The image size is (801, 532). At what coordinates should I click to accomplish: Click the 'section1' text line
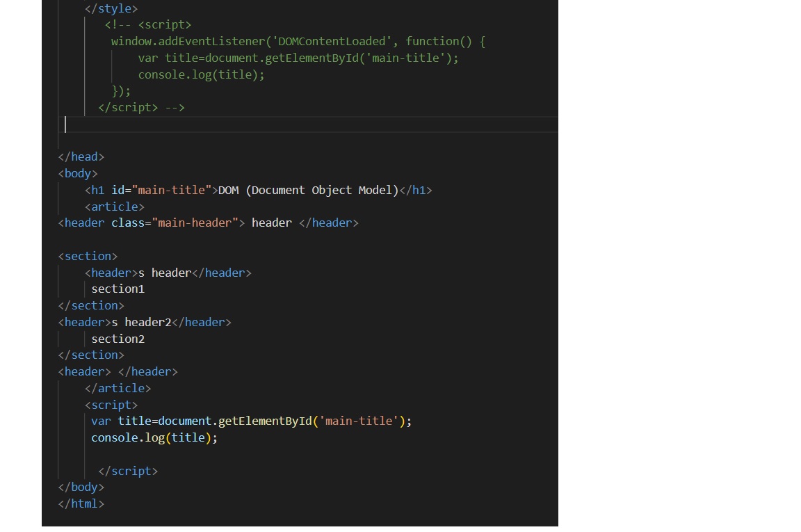118,289
